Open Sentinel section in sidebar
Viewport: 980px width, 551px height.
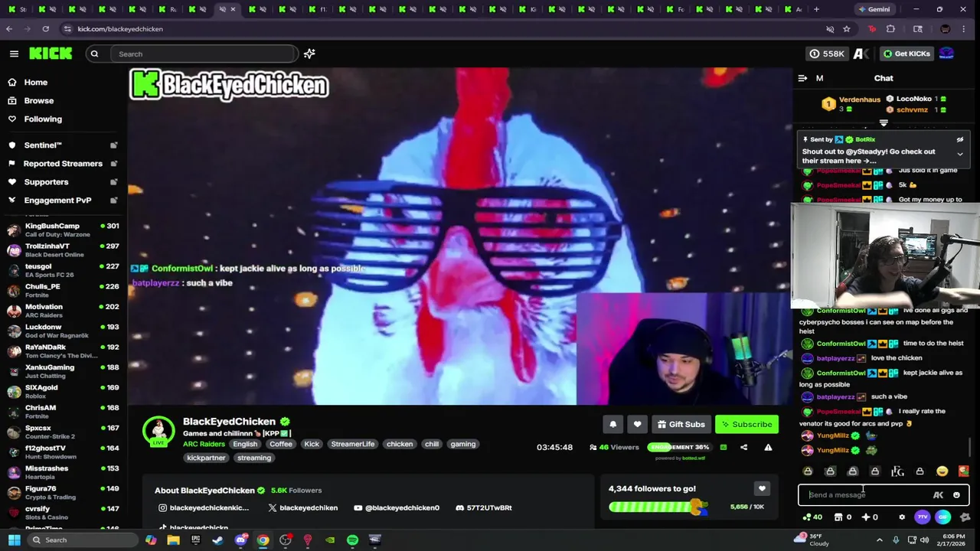pos(43,145)
